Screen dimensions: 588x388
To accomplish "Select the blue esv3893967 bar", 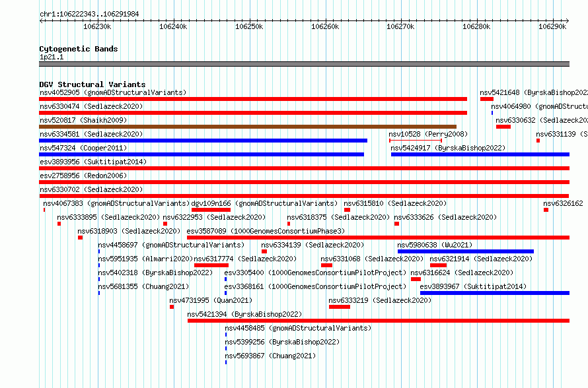I will click(x=495, y=293).
